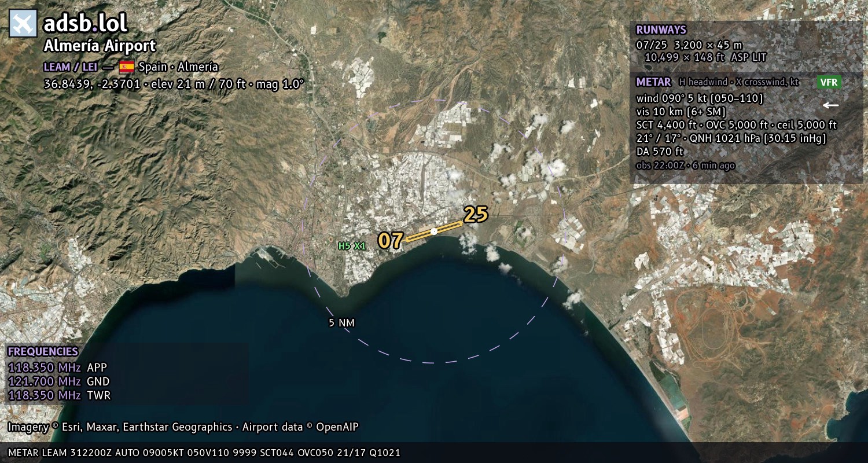The image size is (868, 463).
Task: Click 121.700 MHz GND frequency row
Action: (58, 381)
